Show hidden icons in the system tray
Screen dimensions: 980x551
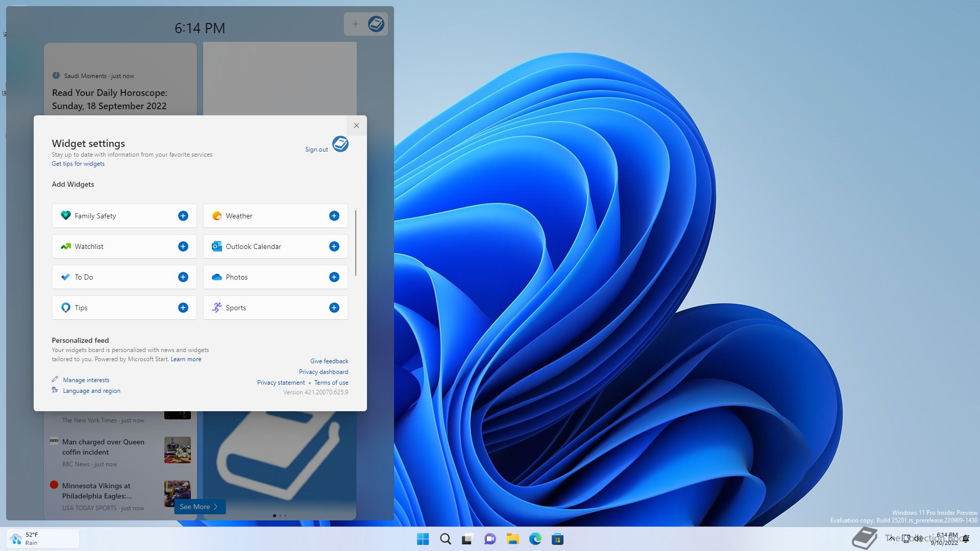point(891,539)
